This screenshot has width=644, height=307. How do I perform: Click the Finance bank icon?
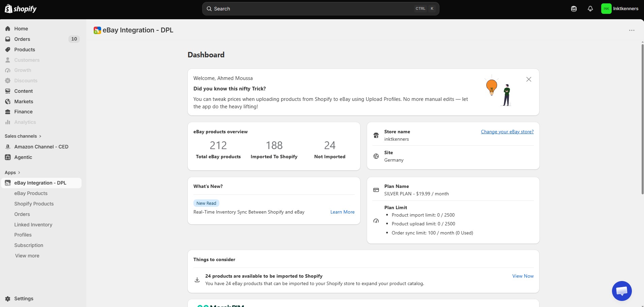8,112
